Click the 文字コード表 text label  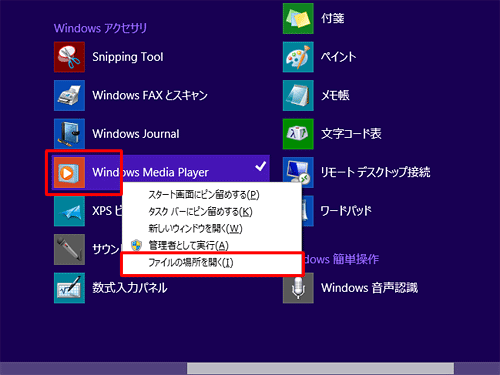351,134
